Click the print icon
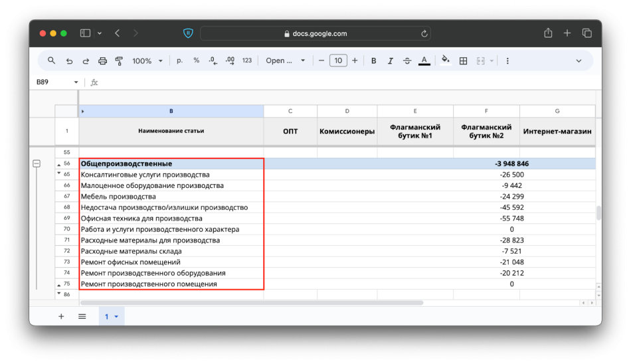 [x=102, y=60]
